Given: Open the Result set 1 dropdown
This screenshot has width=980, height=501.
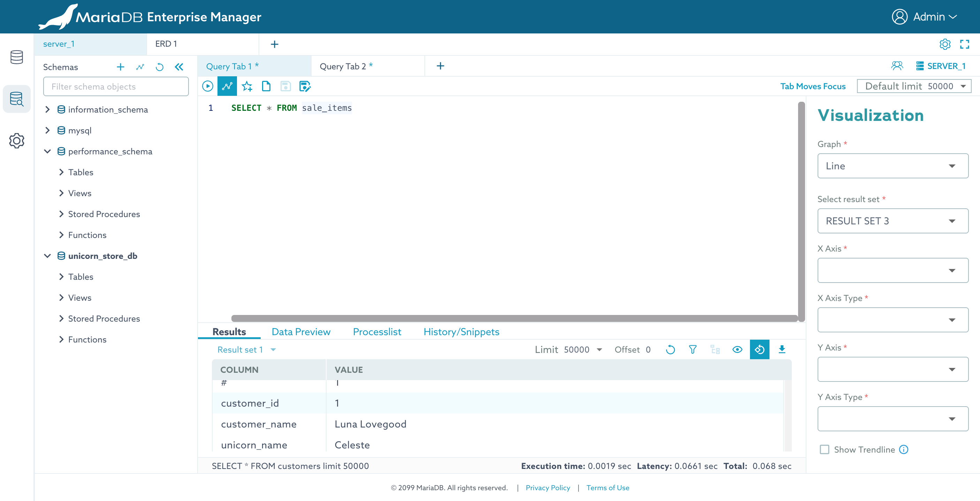Looking at the screenshot, I should [x=246, y=349].
